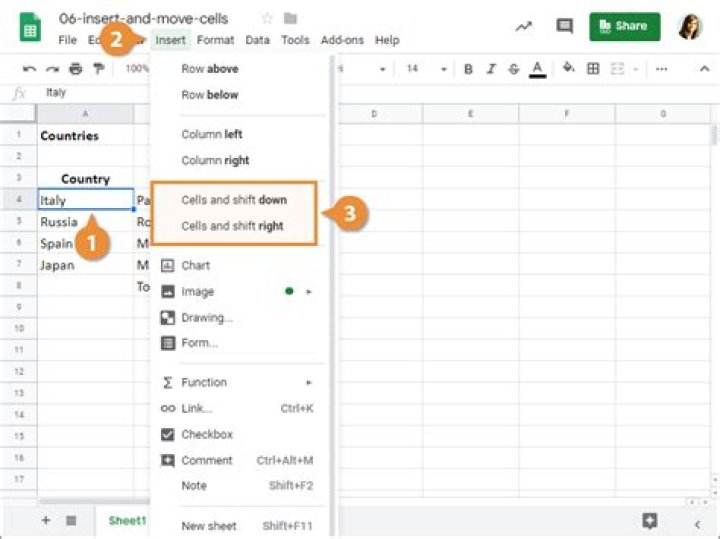Open the borders tool
This screenshot has width=720, height=539.
coord(593,69)
